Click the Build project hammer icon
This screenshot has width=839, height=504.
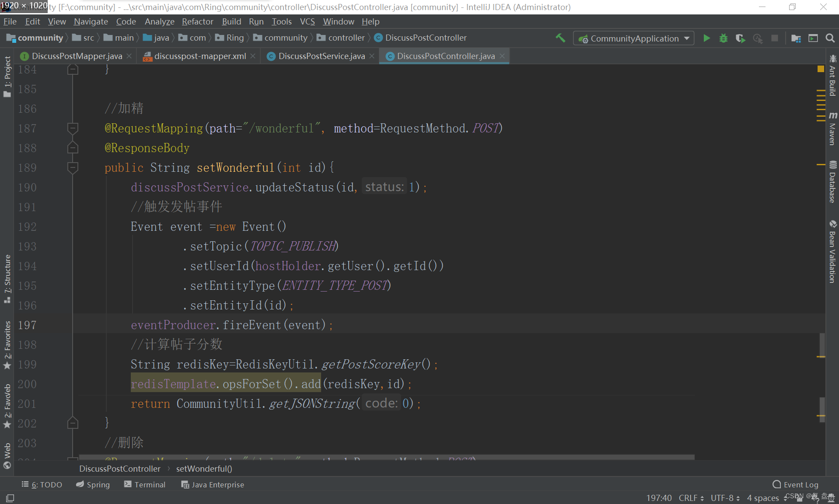coord(560,38)
